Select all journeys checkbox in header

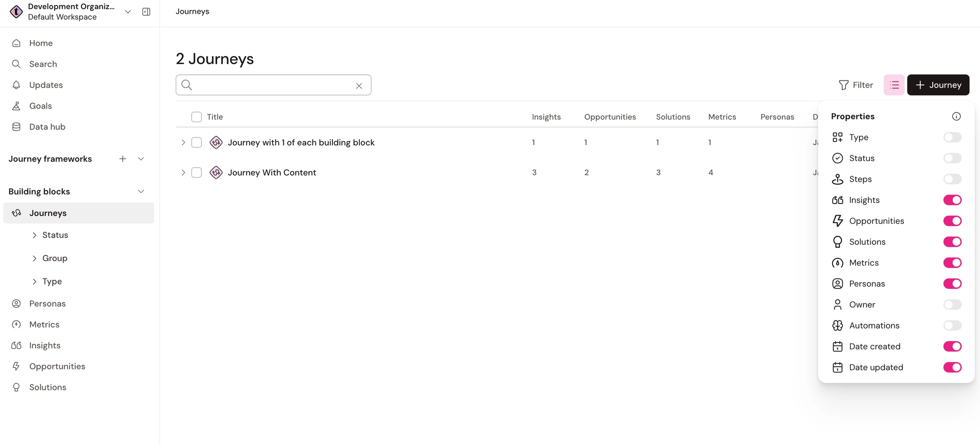(x=196, y=117)
